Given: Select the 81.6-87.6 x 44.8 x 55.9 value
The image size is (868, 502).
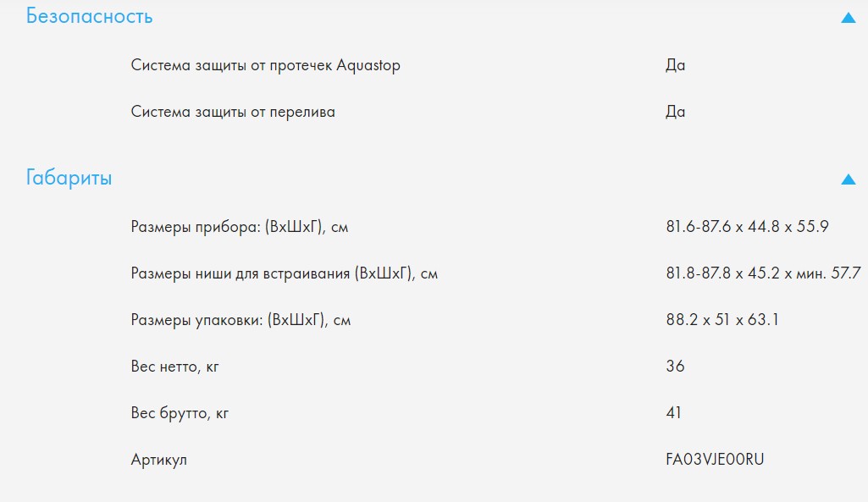Looking at the screenshot, I should pos(747,227).
